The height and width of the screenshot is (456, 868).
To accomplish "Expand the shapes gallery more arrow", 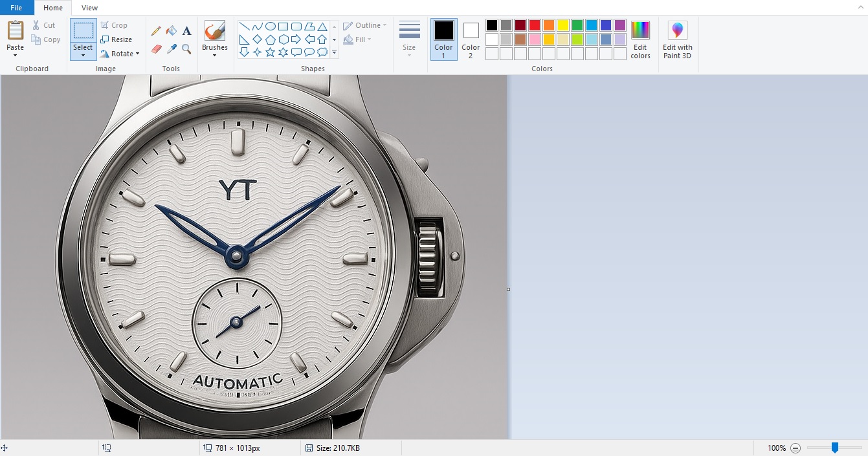I will 334,52.
